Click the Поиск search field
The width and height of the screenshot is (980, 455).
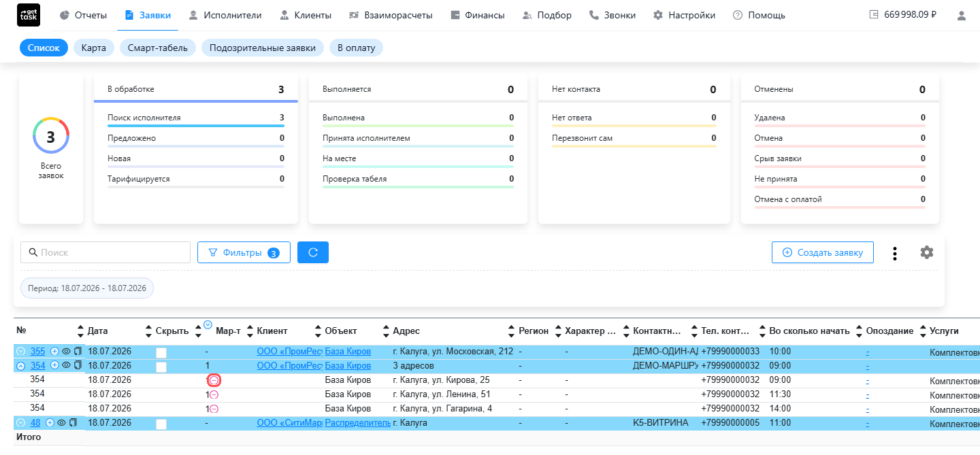(105, 252)
